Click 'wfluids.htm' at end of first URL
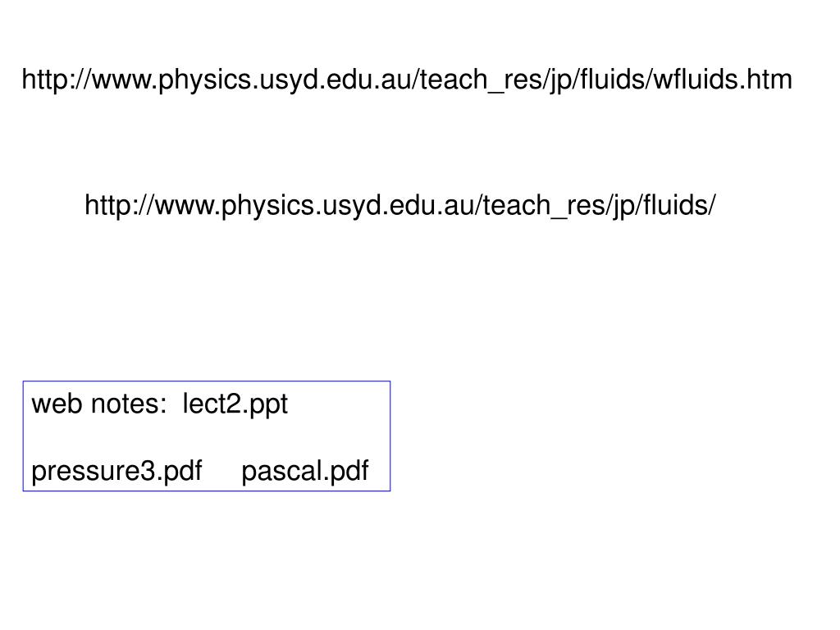The height and width of the screenshot is (630, 840). [x=723, y=80]
